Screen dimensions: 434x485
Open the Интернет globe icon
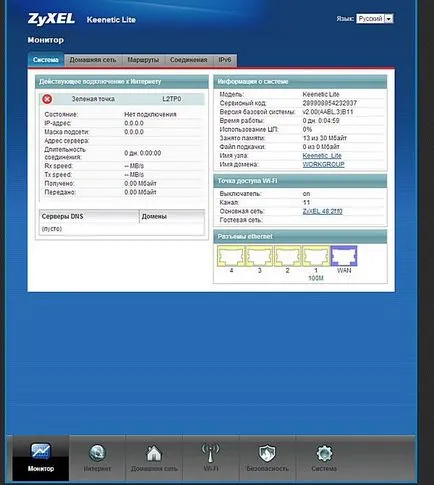97,453
